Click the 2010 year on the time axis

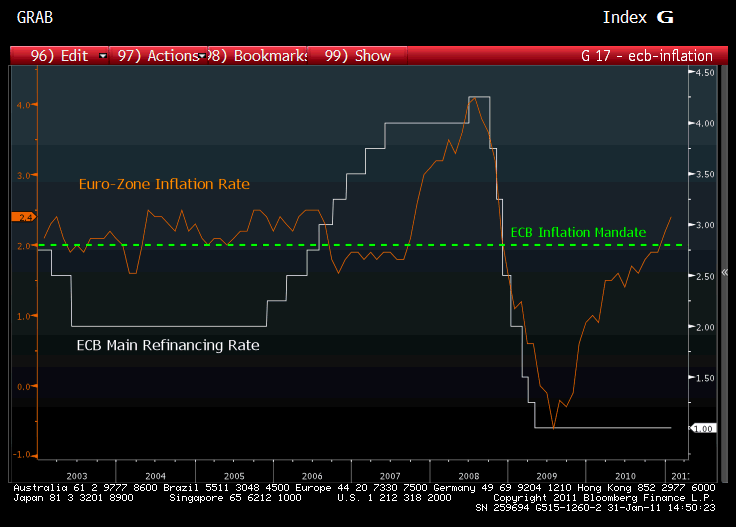(x=625, y=475)
